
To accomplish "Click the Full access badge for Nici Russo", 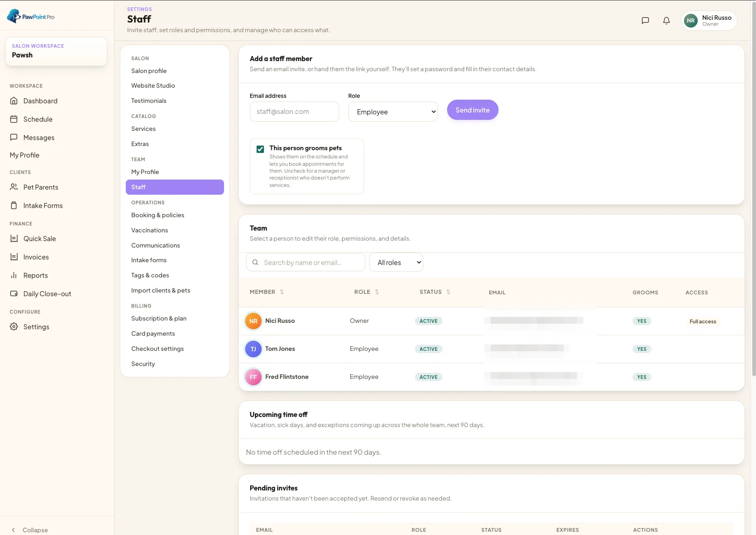I will tap(703, 321).
